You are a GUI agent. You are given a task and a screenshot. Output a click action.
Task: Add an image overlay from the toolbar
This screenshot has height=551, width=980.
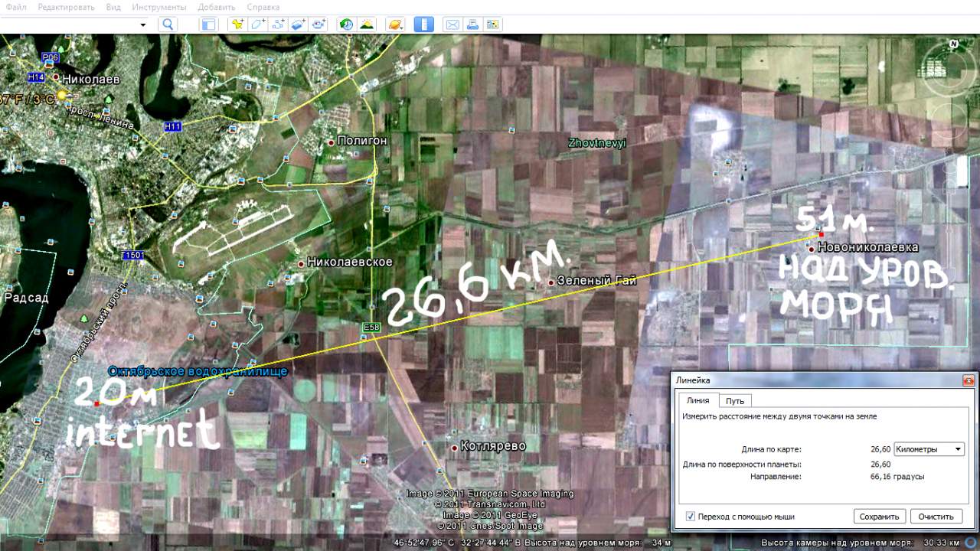click(299, 24)
